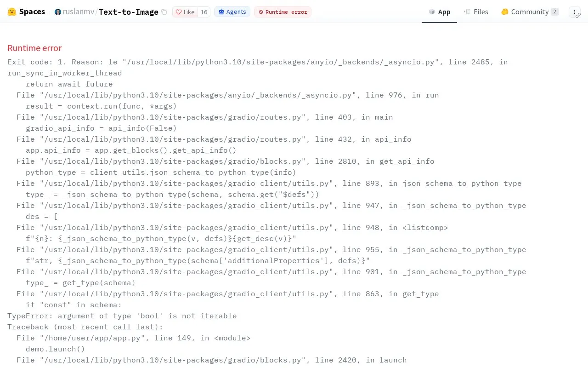Click the red Runtime error heading
Image resolution: width=588 pixels, height=368 pixels.
coord(34,48)
